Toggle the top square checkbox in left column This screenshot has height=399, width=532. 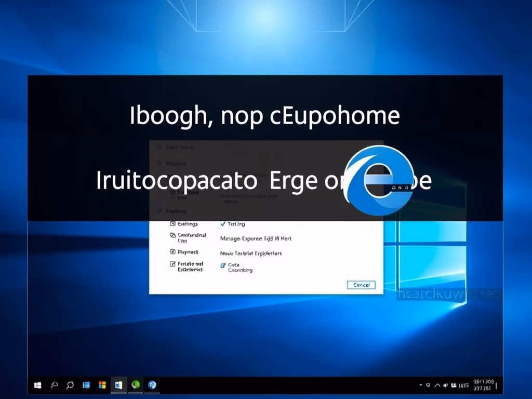pos(173,224)
